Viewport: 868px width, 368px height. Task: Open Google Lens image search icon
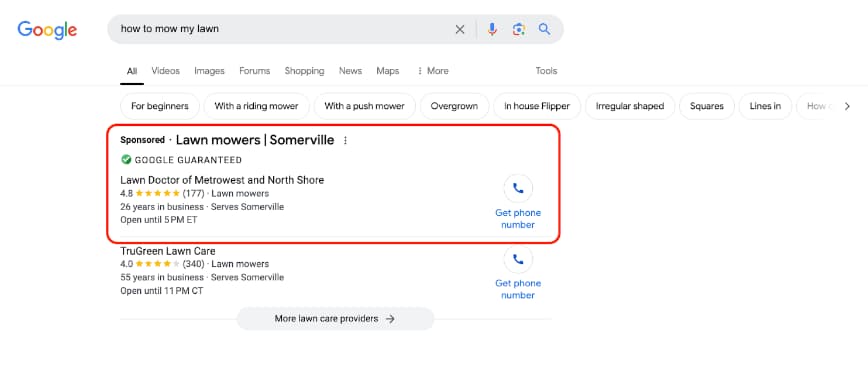518,29
